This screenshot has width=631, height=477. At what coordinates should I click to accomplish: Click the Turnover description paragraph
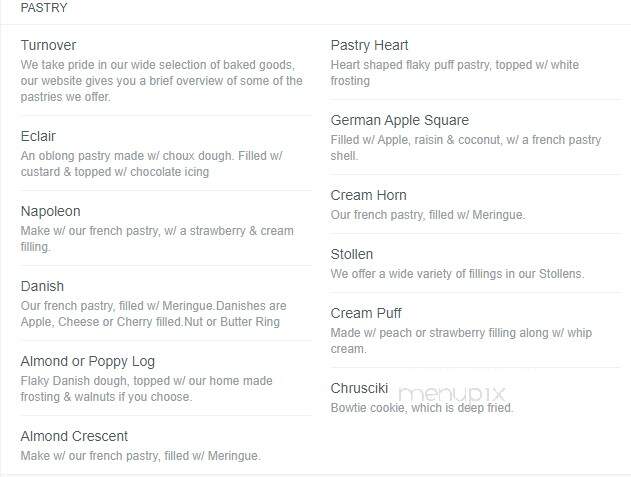tap(161, 81)
